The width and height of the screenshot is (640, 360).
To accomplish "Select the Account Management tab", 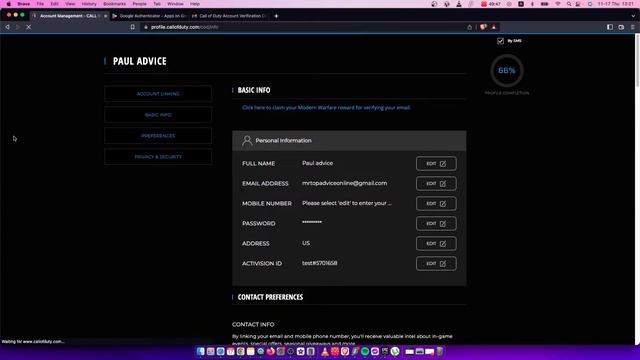I will (x=68, y=16).
